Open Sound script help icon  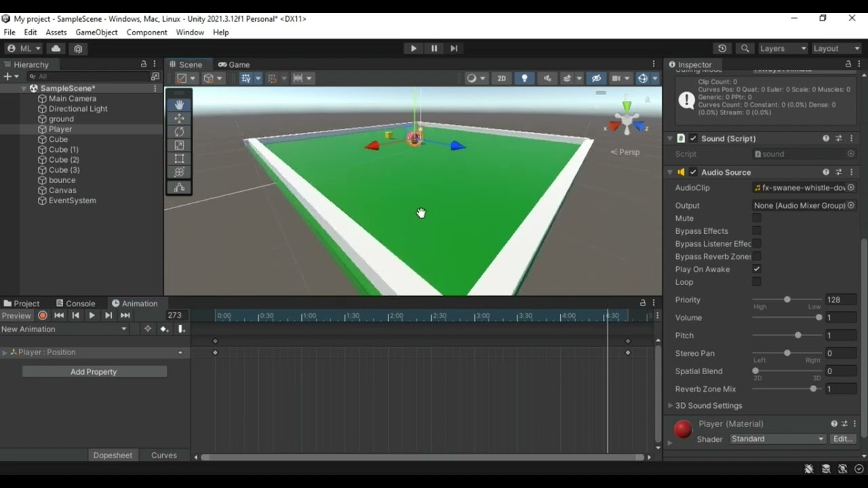[826, 138]
